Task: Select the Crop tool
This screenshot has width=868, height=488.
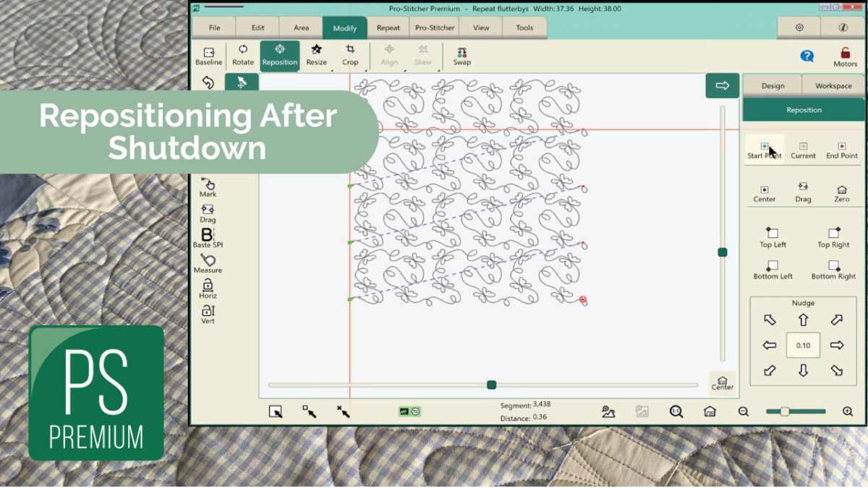Action: [x=350, y=56]
